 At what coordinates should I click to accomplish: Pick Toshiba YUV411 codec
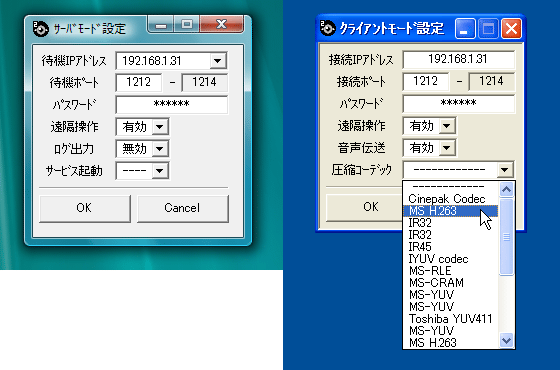[450, 319]
